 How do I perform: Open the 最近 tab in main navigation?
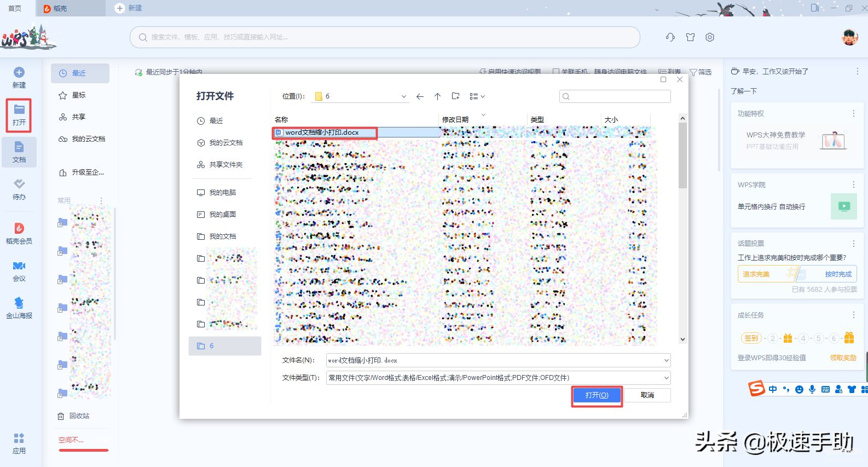click(x=80, y=73)
